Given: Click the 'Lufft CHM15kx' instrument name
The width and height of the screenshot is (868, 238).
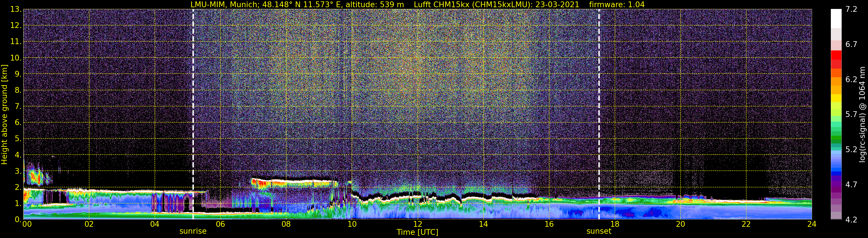Looking at the screenshot, I should click(x=443, y=4).
